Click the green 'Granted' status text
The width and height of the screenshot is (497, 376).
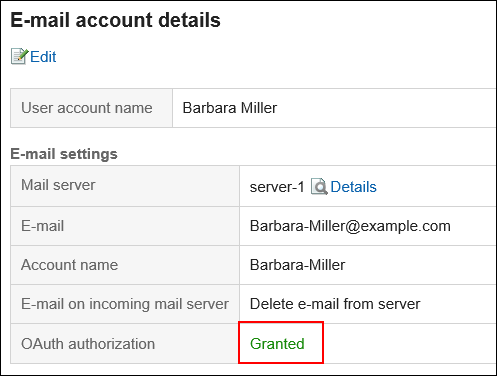point(277,344)
